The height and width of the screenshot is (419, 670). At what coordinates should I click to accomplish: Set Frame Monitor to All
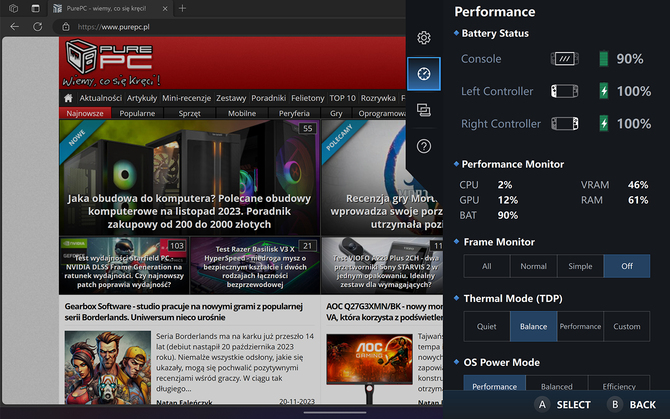(x=487, y=266)
